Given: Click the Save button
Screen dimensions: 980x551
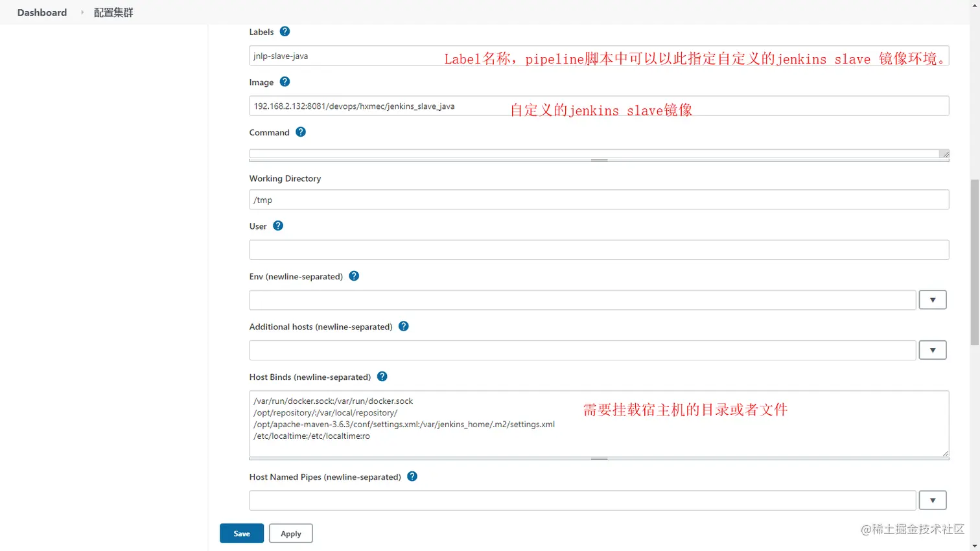Looking at the screenshot, I should pyautogui.click(x=242, y=533).
